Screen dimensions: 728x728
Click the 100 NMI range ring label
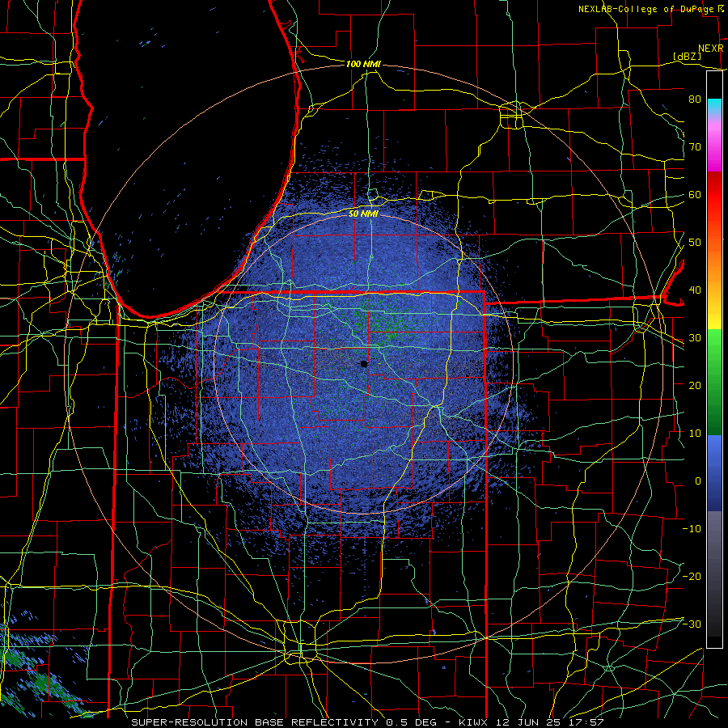click(363, 64)
